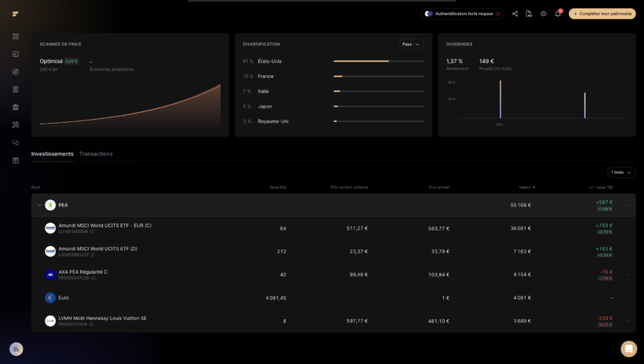Open the chat bubbles sidebar icon

coord(16,143)
